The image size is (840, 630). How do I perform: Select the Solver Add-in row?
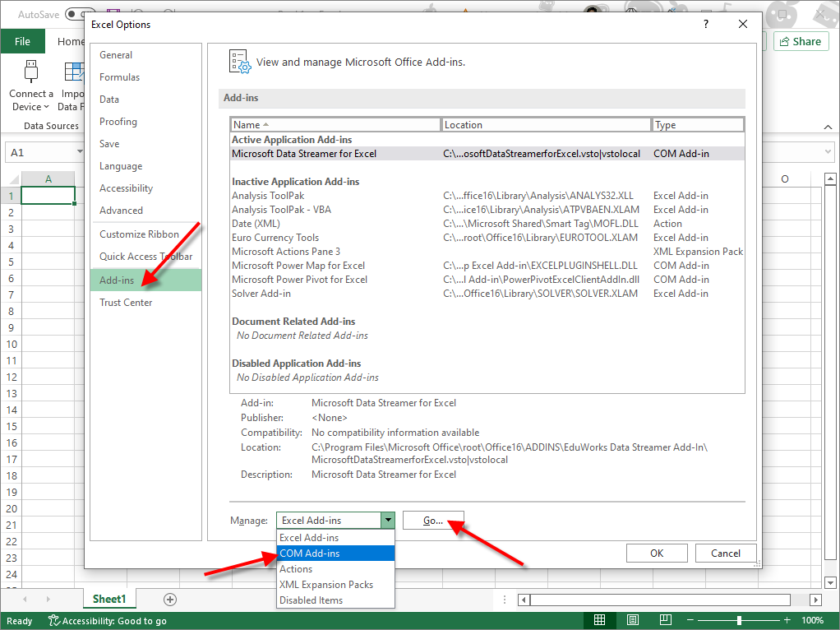(x=487, y=294)
